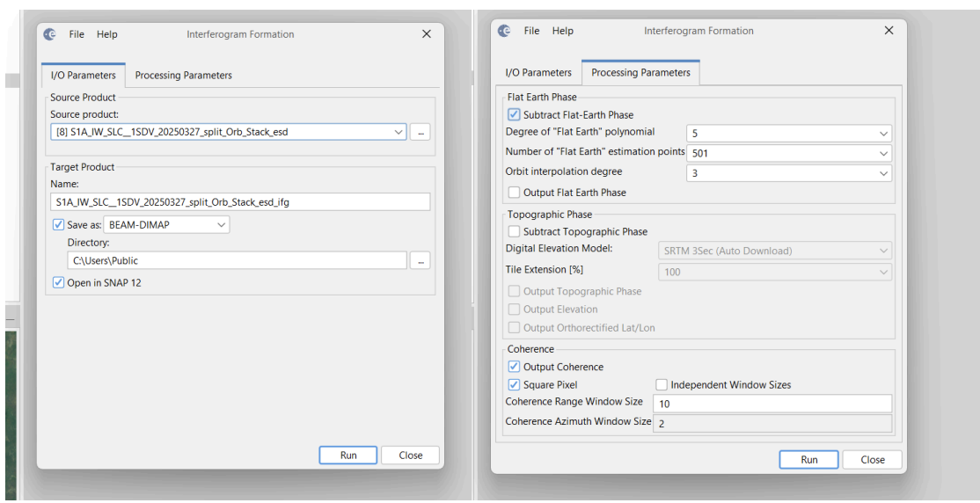980x503 pixels.
Task: Toggle Output Orthorectified Lat/Lon checkbox
Action: point(514,327)
